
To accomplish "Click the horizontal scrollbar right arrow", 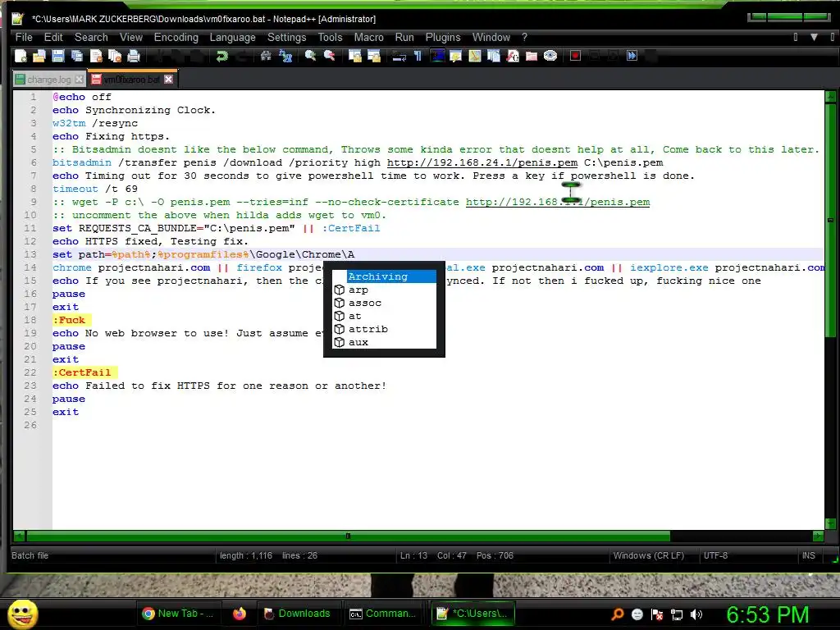I will point(818,536).
